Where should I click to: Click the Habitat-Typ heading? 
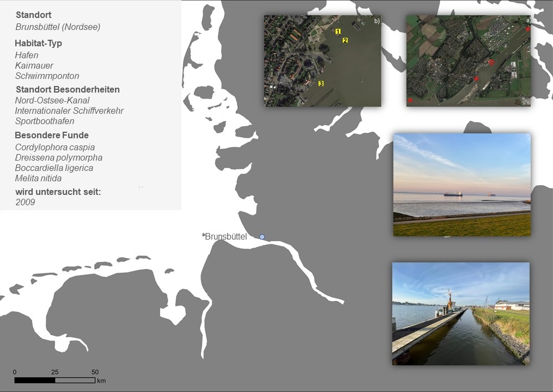pos(39,43)
